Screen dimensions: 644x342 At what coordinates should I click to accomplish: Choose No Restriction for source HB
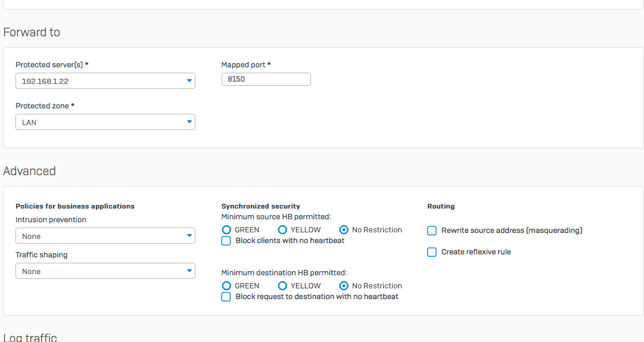click(x=344, y=230)
